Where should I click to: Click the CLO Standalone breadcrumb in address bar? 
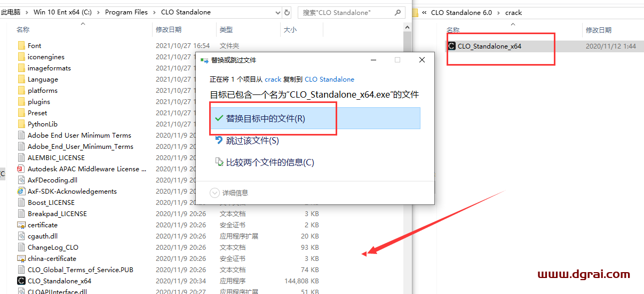click(186, 12)
